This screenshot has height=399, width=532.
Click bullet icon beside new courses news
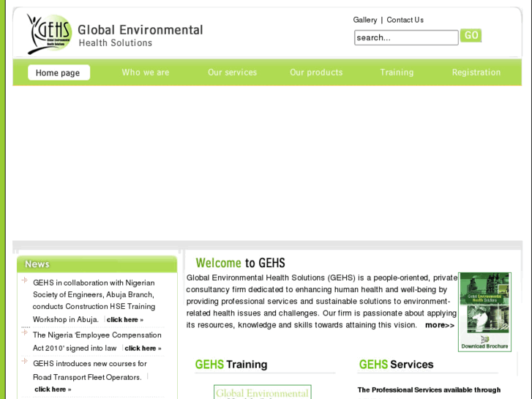[x=24, y=361]
